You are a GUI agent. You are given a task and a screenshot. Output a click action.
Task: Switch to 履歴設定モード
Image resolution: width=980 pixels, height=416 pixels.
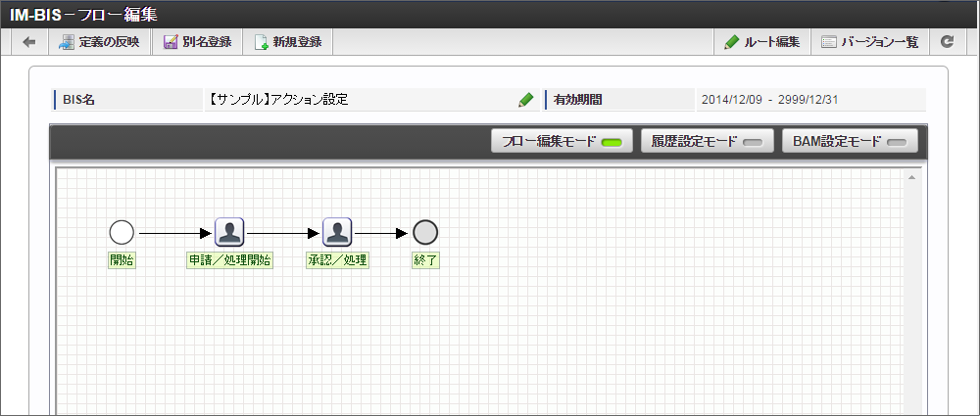[708, 141]
